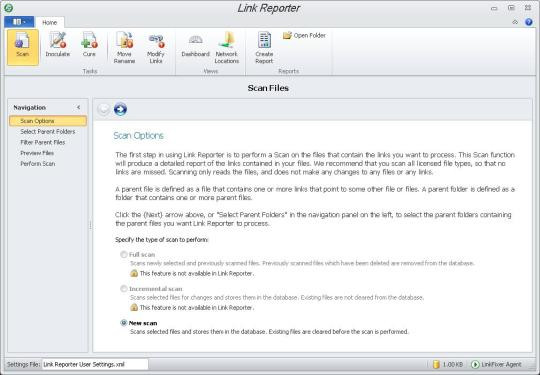Open Filter Parent Files step
The image size is (540, 375).
pos(43,142)
